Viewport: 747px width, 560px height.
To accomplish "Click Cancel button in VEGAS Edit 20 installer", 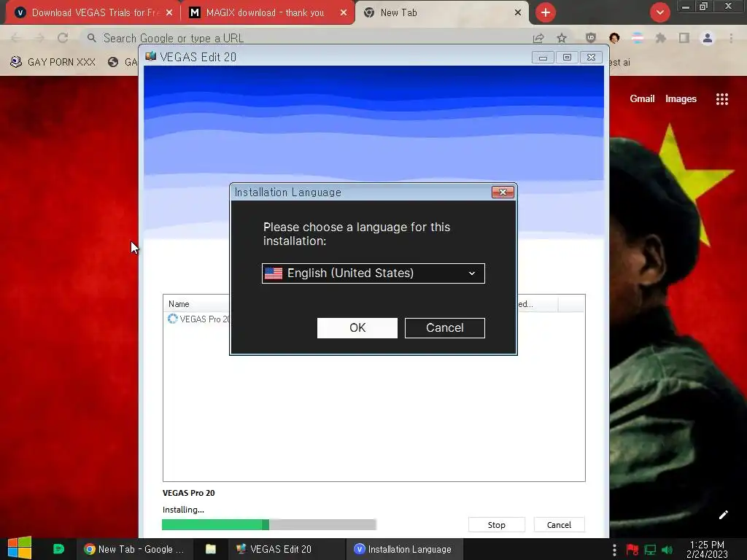I will tap(559, 525).
